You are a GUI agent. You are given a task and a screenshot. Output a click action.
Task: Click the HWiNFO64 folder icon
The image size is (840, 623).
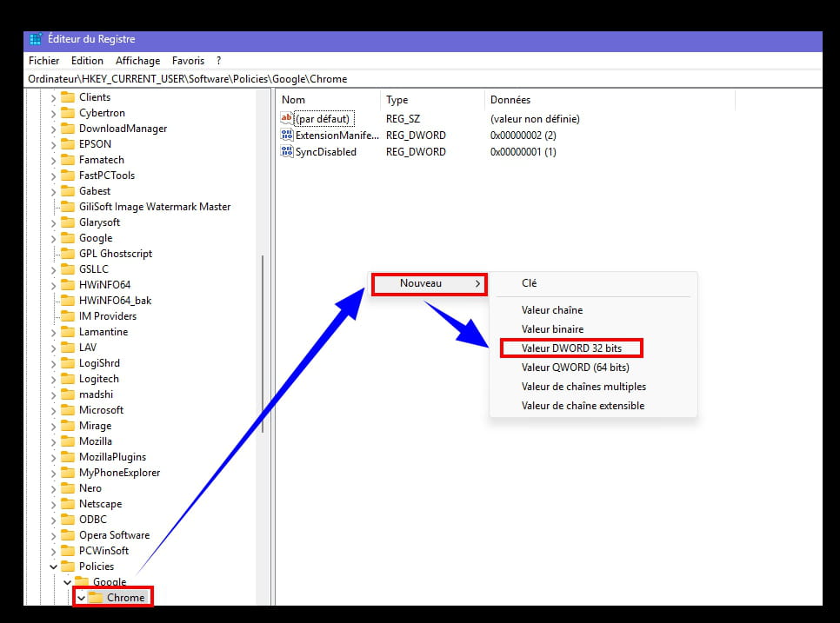(x=68, y=285)
